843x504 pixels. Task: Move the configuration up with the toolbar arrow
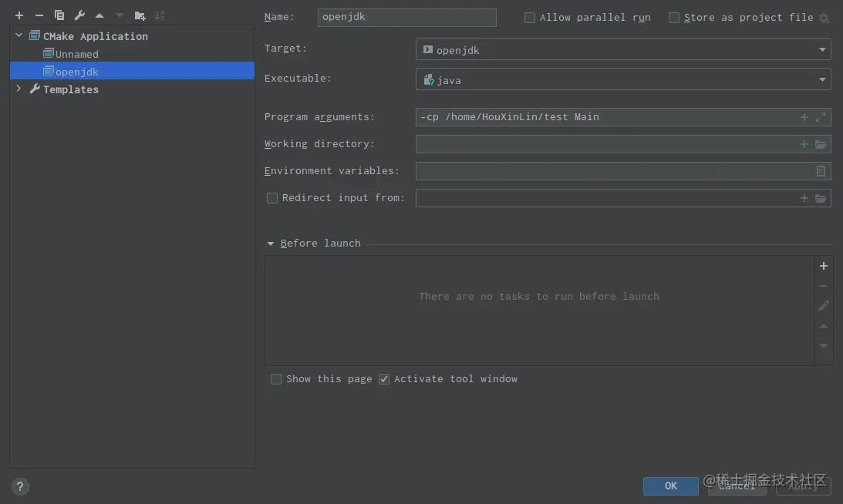tap(99, 15)
